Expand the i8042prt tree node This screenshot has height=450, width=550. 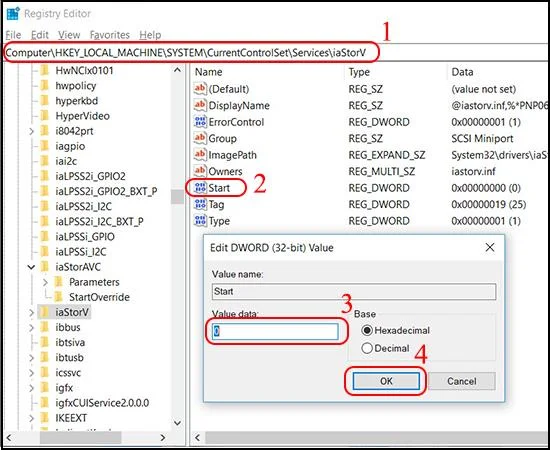pos(32,131)
